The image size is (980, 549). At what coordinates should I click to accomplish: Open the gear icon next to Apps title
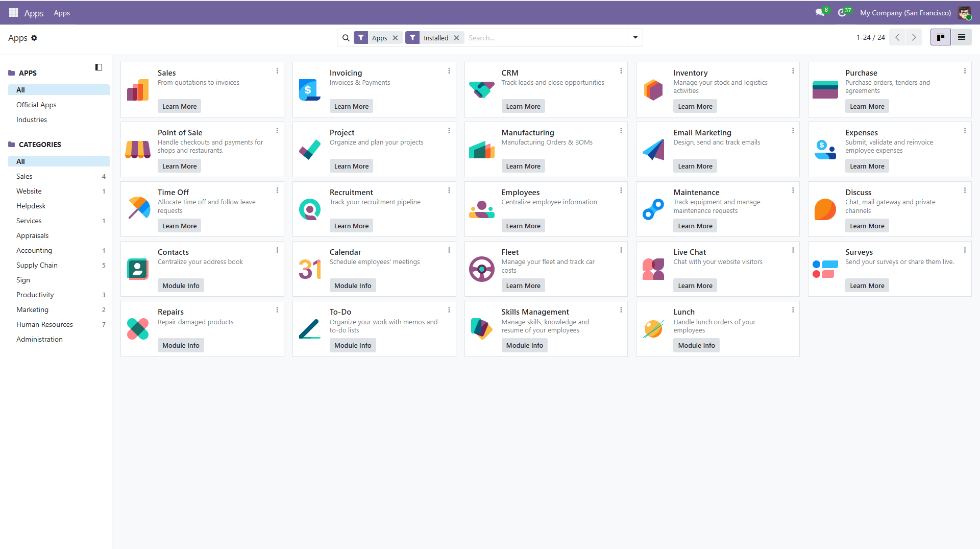(x=34, y=38)
